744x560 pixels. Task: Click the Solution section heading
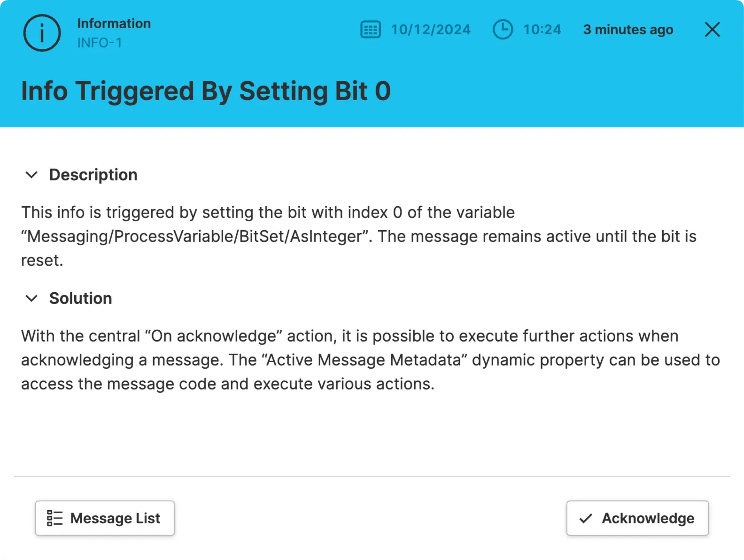[80, 298]
